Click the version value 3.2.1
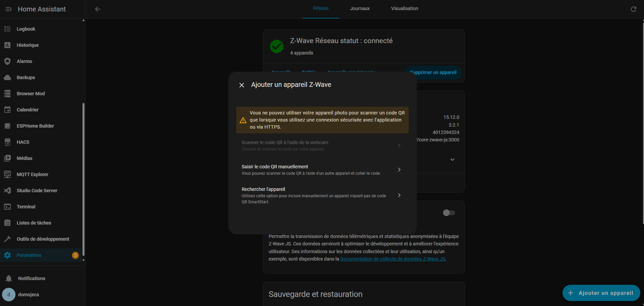The width and height of the screenshot is (644, 306). tap(453, 125)
